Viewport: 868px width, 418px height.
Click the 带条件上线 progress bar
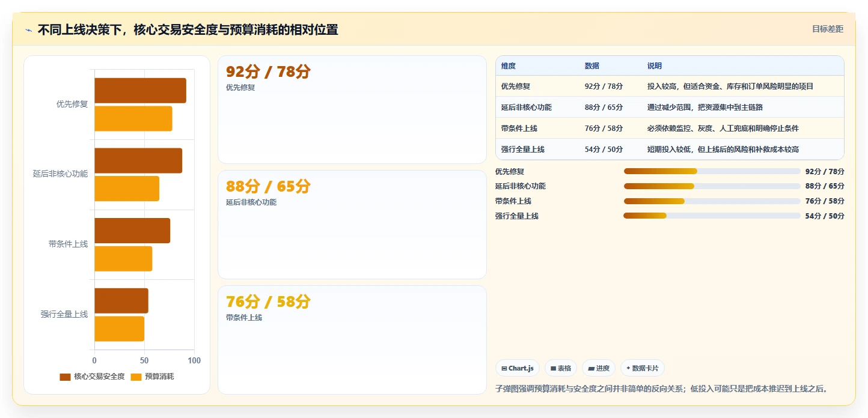click(x=712, y=201)
